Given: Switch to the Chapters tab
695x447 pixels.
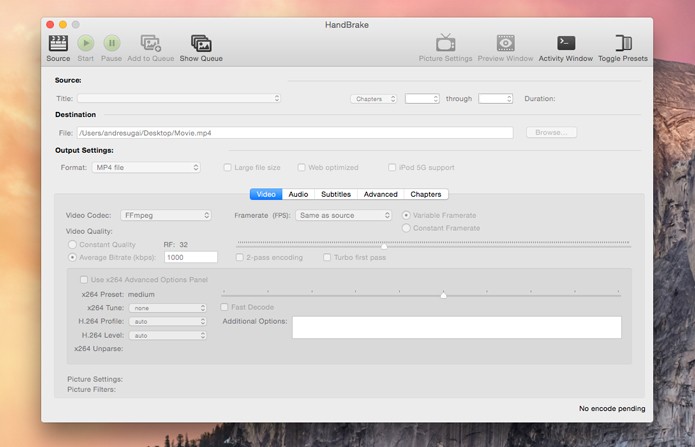Looking at the screenshot, I should coord(426,194).
